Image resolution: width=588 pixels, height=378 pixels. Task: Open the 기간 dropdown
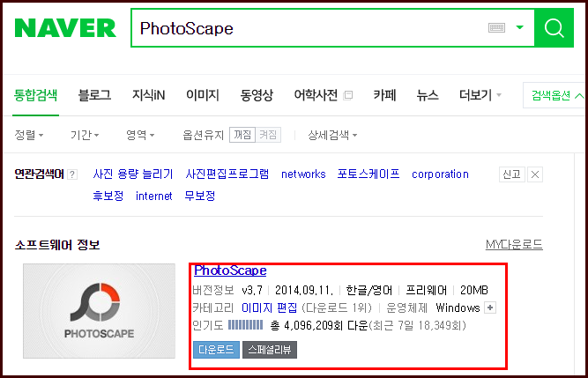click(85, 135)
